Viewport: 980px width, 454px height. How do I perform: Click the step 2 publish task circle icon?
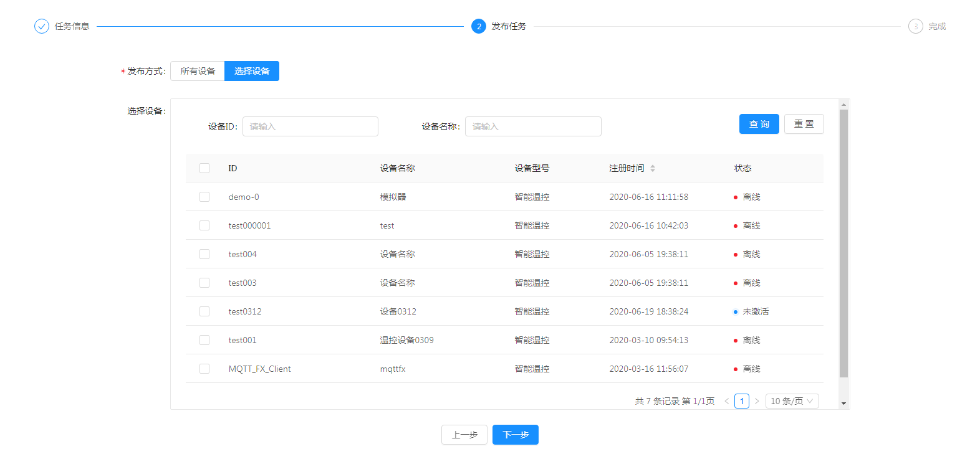click(x=479, y=26)
